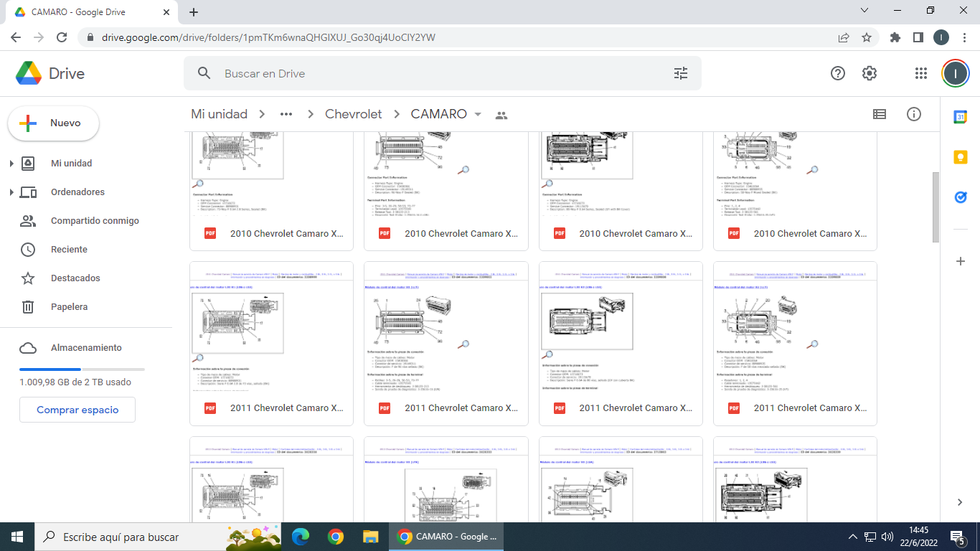Image resolution: width=980 pixels, height=551 pixels.
Task: Open Chrome profile avatar in toolbar
Action: [941, 37]
